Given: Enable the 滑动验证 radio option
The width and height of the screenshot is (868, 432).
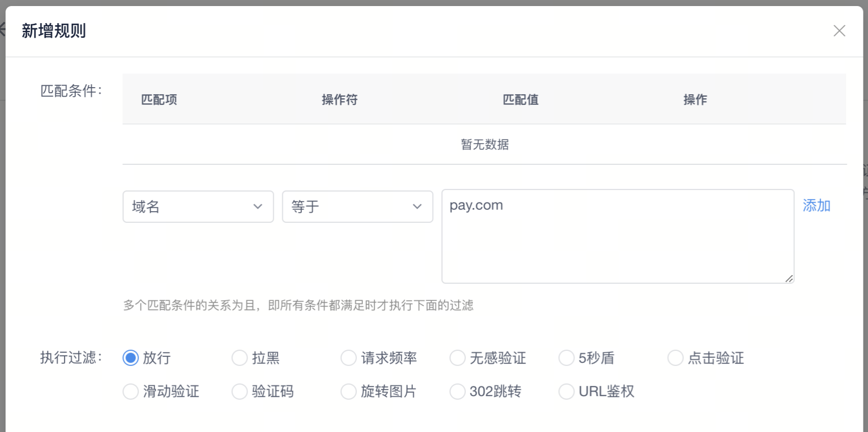Looking at the screenshot, I should click(x=131, y=391).
